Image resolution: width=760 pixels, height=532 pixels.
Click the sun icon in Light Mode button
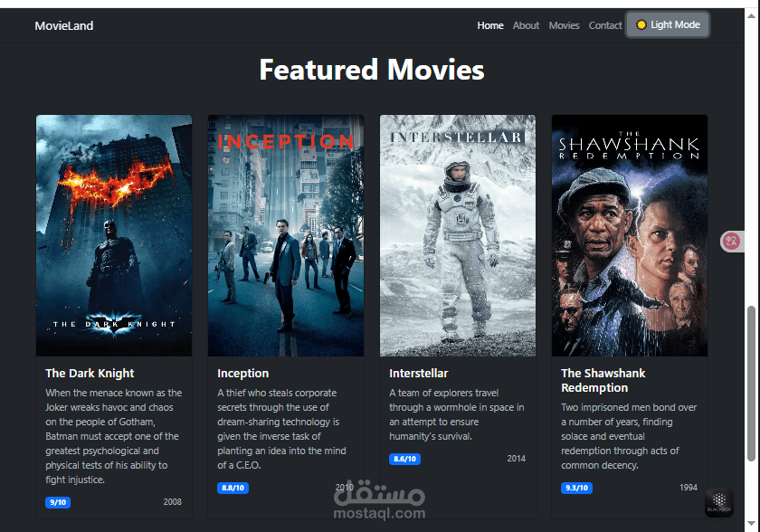[641, 24]
